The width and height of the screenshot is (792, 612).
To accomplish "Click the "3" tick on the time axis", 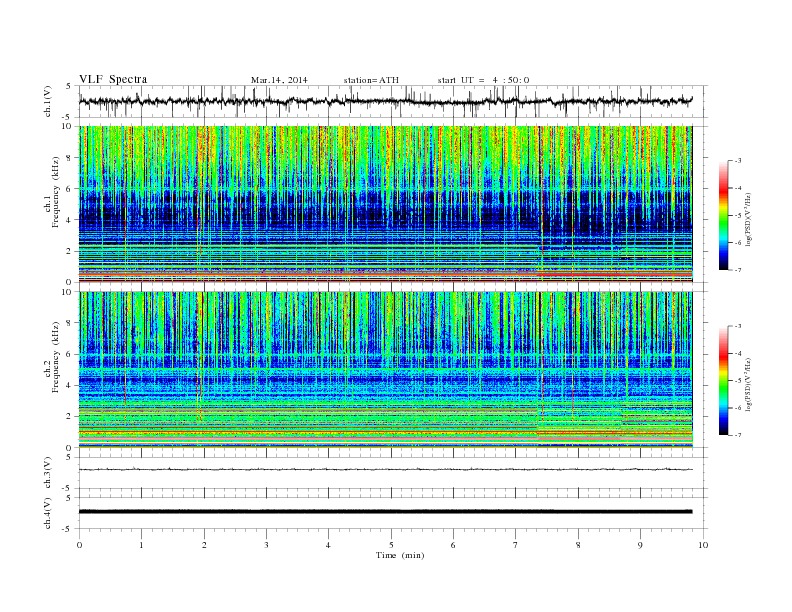I will tap(266, 545).
